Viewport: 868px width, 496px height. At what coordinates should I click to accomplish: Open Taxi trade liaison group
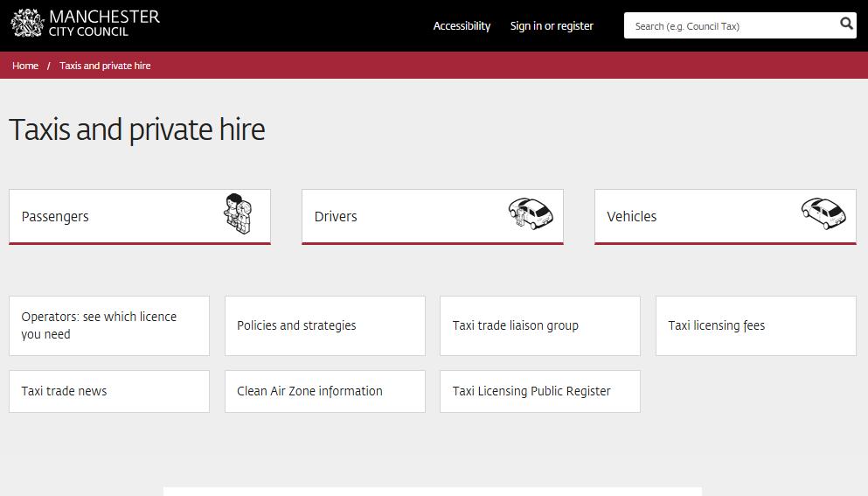tap(540, 326)
